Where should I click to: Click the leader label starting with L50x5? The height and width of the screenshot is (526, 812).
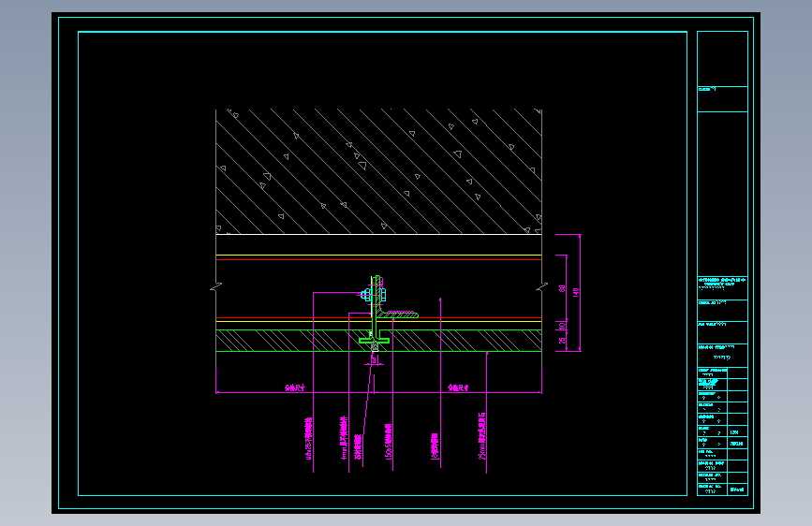tap(389, 441)
